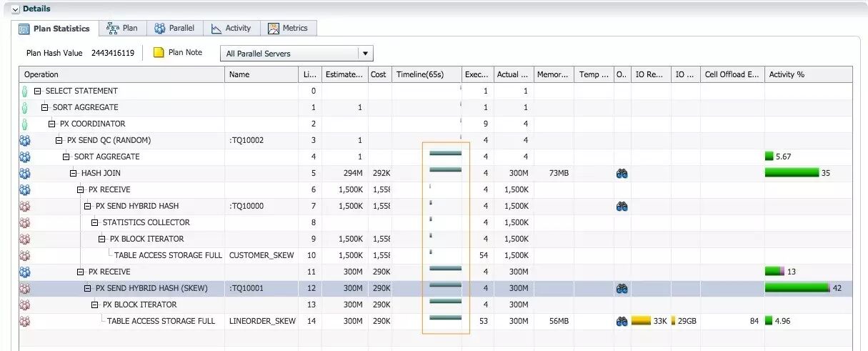Click the parallel icon beside PX RECEIVE line 6
The image size is (868, 351).
24,189
